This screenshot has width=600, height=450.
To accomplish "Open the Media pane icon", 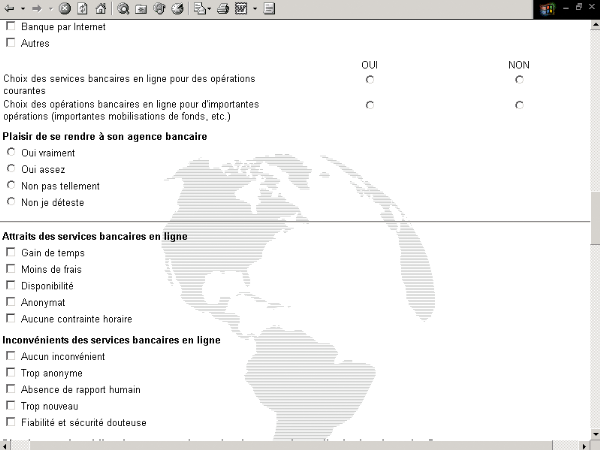I will [x=159, y=8].
